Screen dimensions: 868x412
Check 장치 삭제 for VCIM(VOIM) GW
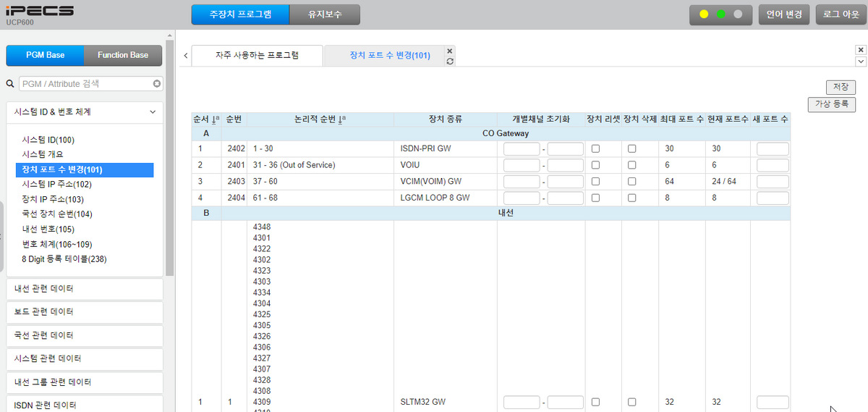[x=631, y=181]
